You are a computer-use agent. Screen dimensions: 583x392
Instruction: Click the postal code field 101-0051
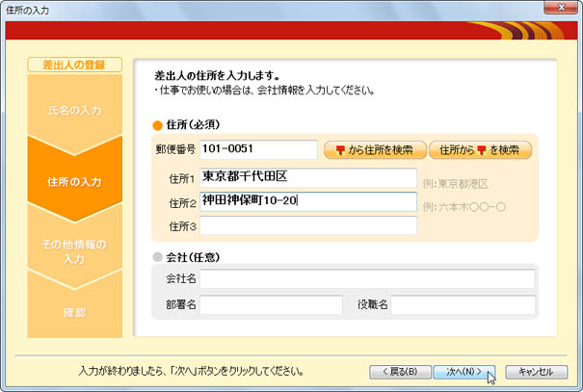click(257, 149)
